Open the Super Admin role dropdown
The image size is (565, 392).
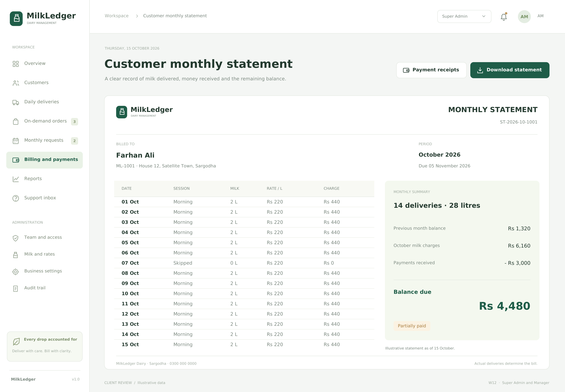464,16
